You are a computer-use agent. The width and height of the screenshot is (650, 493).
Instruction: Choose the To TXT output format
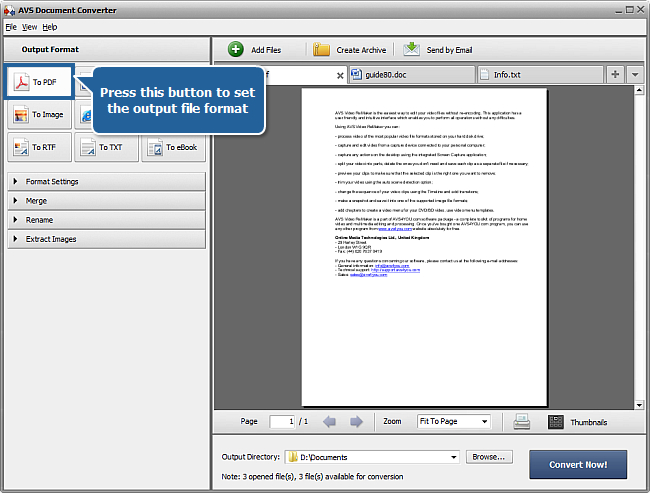pos(107,147)
